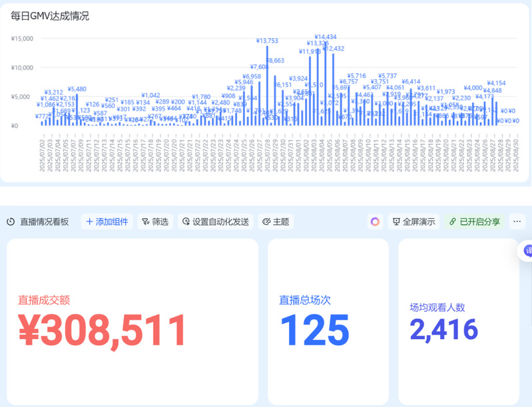
Task: Click the 添加组件 button
Action: [x=107, y=222]
